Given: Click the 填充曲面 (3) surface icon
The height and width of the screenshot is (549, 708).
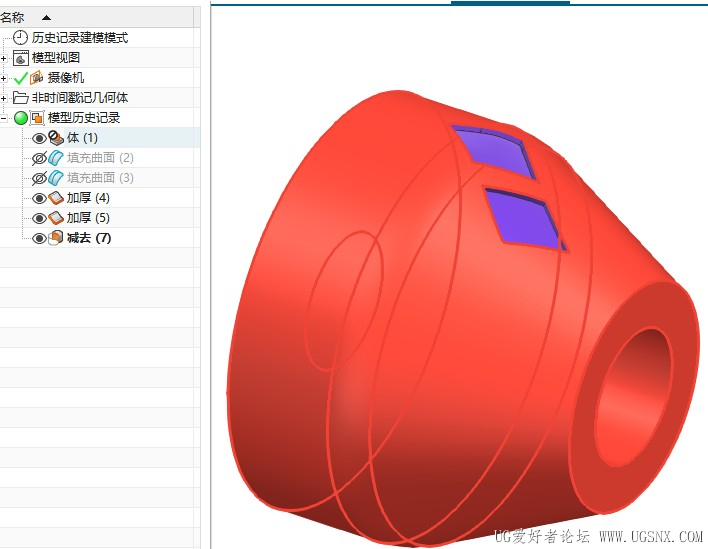Looking at the screenshot, I should 56,178.
